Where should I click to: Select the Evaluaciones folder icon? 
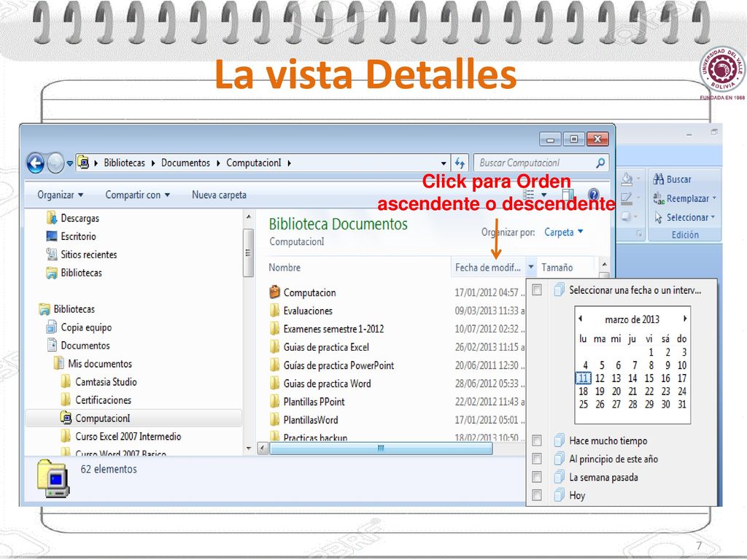(x=274, y=311)
